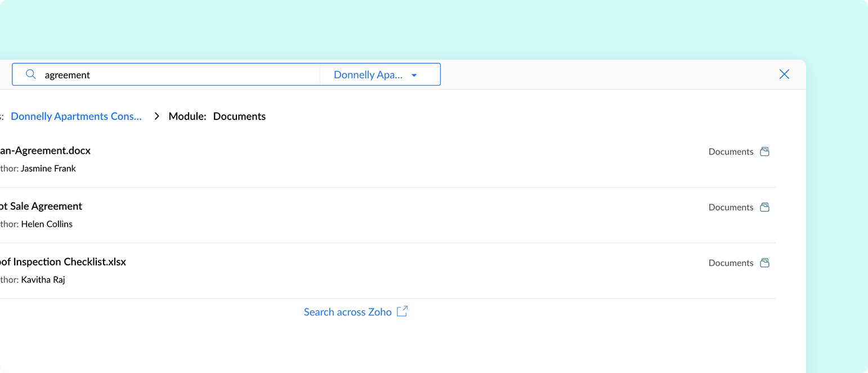This screenshot has height=373, width=868.
Task: Click the Search across Zoho link
Action: coord(347,312)
